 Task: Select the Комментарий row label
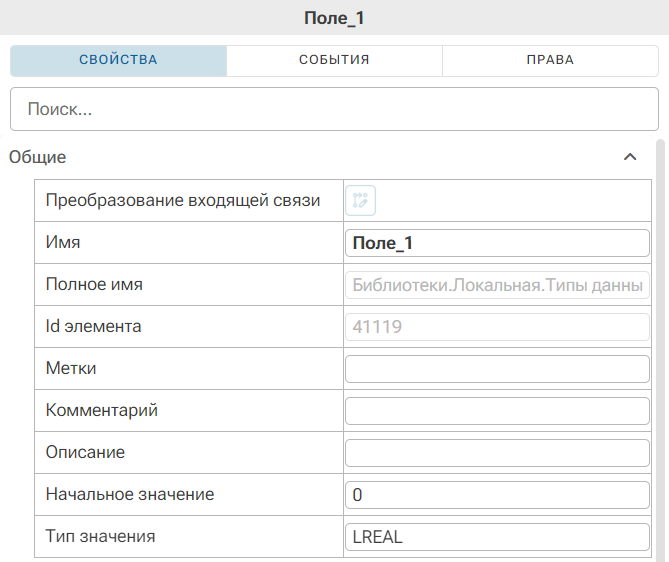click(x=102, y=411)
